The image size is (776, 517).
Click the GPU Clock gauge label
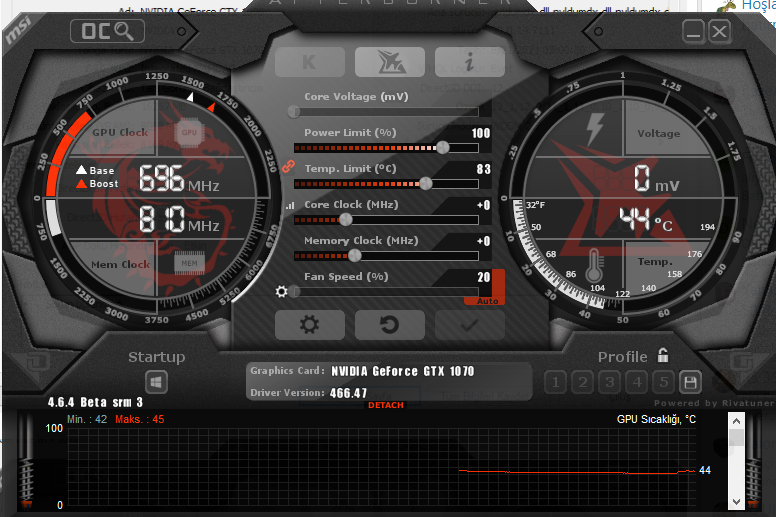[x=120, y=133]
